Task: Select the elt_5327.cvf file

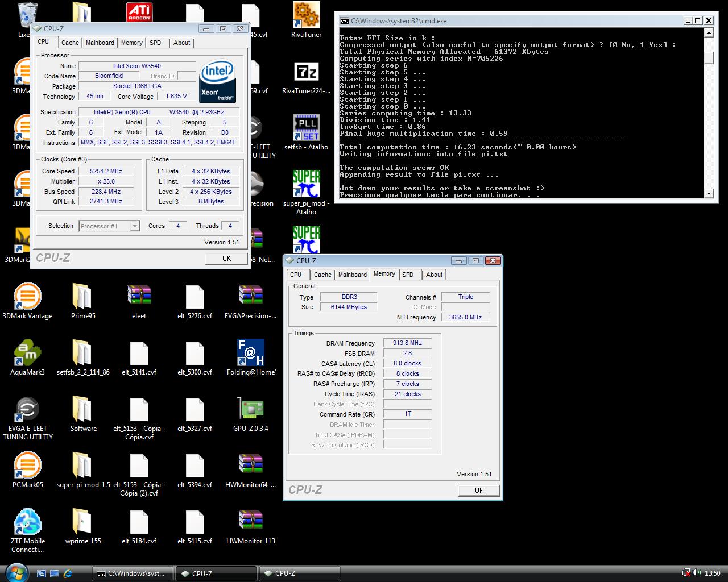Action: point(195,414)
